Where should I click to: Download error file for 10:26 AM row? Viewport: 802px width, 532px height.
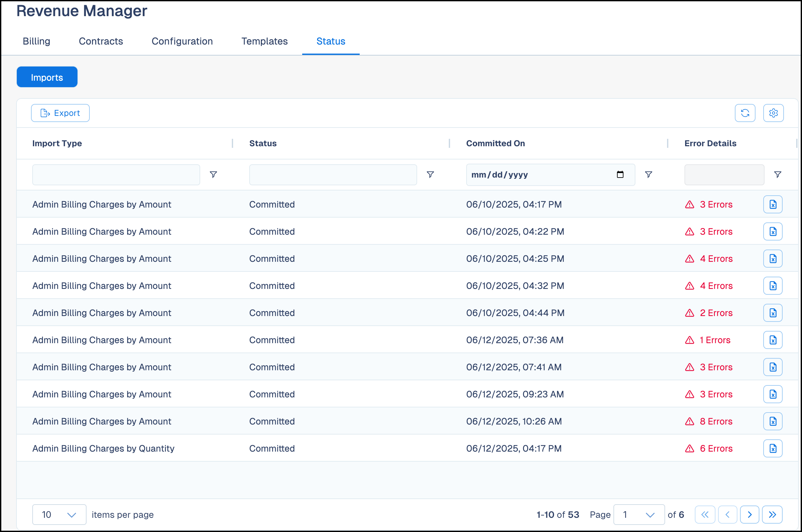click(773, 421)
